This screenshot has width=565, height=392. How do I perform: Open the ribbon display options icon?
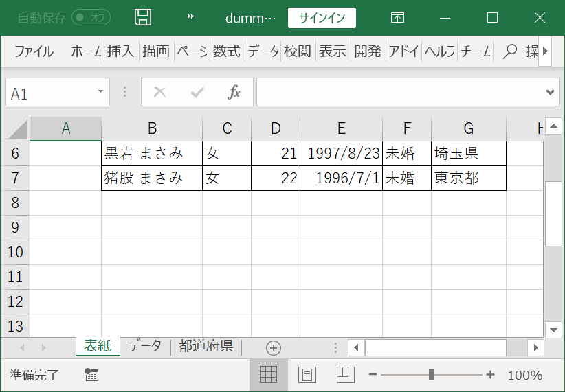coord(397,17)
